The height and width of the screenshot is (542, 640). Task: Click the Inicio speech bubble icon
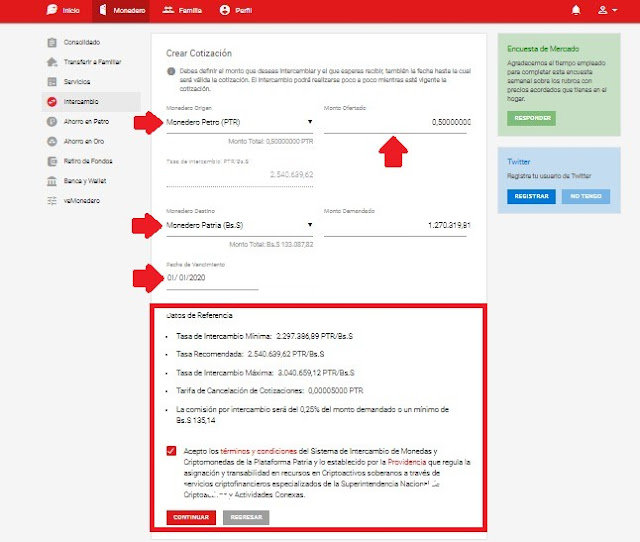[x=52, y=10]
